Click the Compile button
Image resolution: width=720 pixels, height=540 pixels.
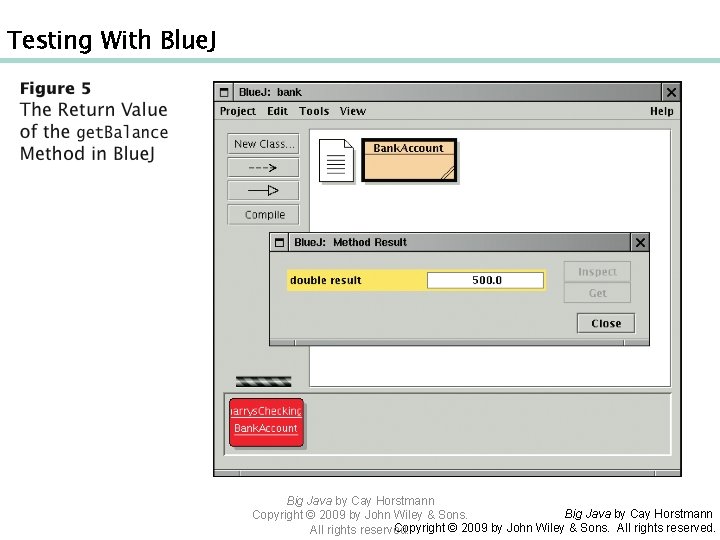point(263,214)
